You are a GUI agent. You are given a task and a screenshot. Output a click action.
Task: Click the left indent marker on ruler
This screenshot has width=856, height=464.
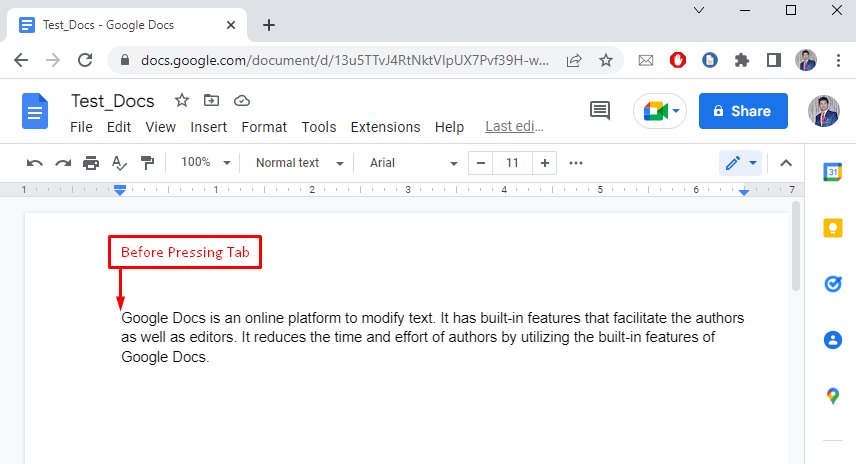[120, 190]
